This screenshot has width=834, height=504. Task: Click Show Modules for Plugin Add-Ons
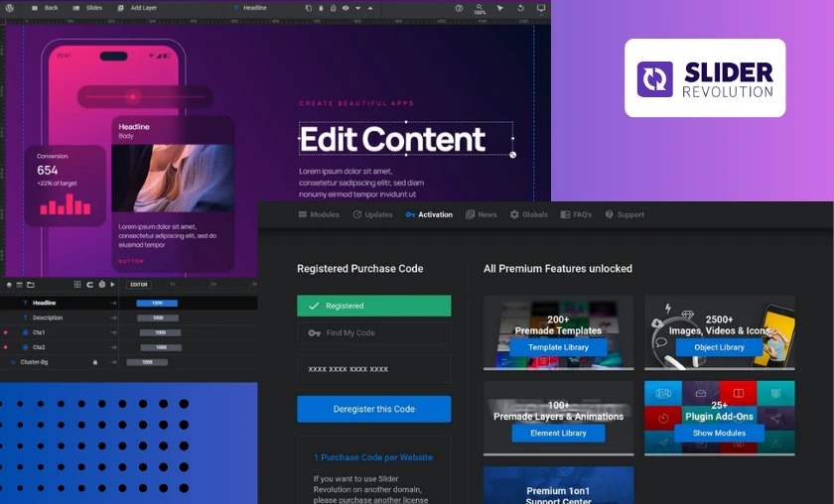(x=719, y=433)
